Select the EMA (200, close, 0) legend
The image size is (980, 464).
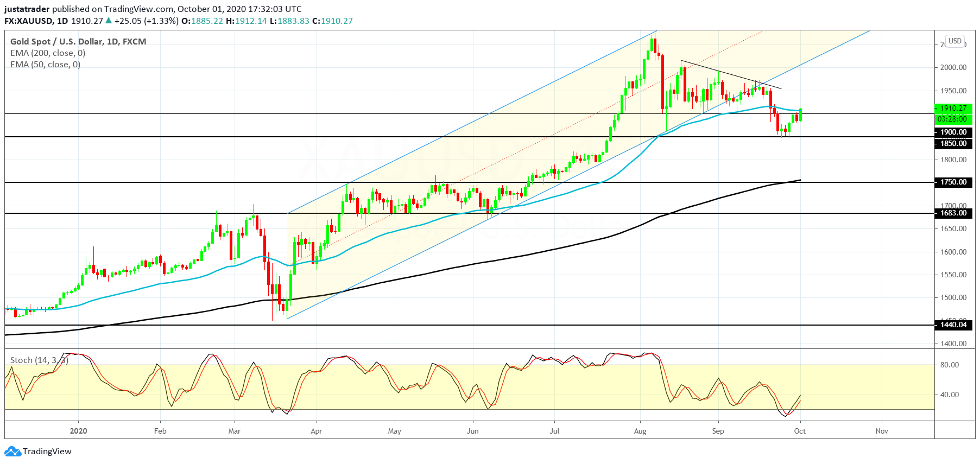coord(48,53)
